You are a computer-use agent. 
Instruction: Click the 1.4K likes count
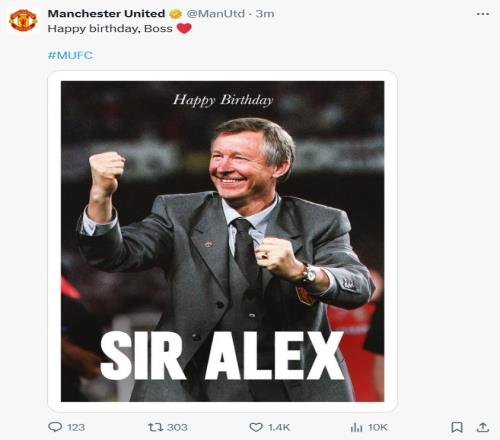279,427
